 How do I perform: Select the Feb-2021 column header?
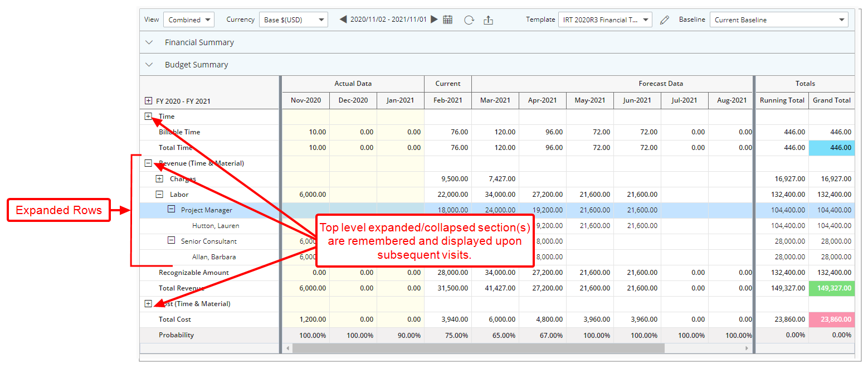pyautogui.click(x=448, y=100)
